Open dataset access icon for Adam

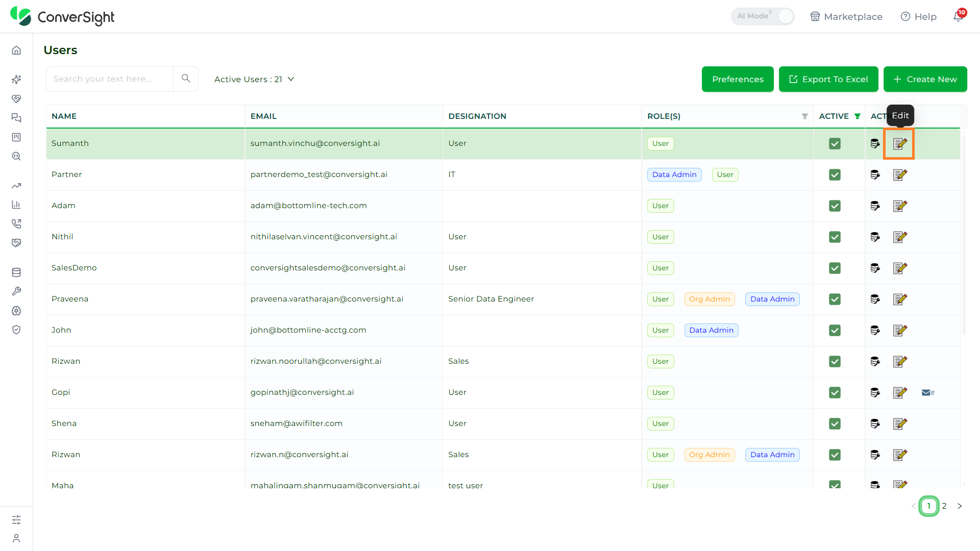875,206
